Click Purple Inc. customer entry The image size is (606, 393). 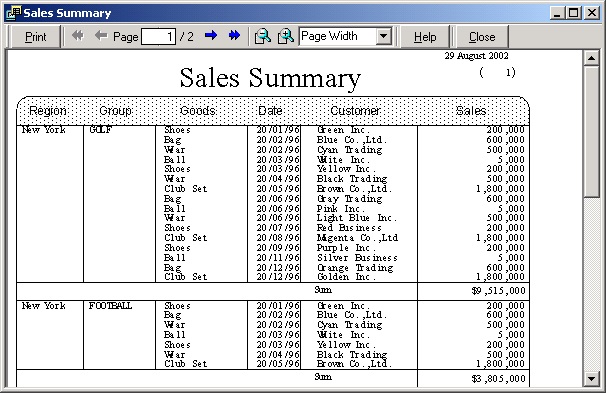pyautogui.click(x=346, y=248)
